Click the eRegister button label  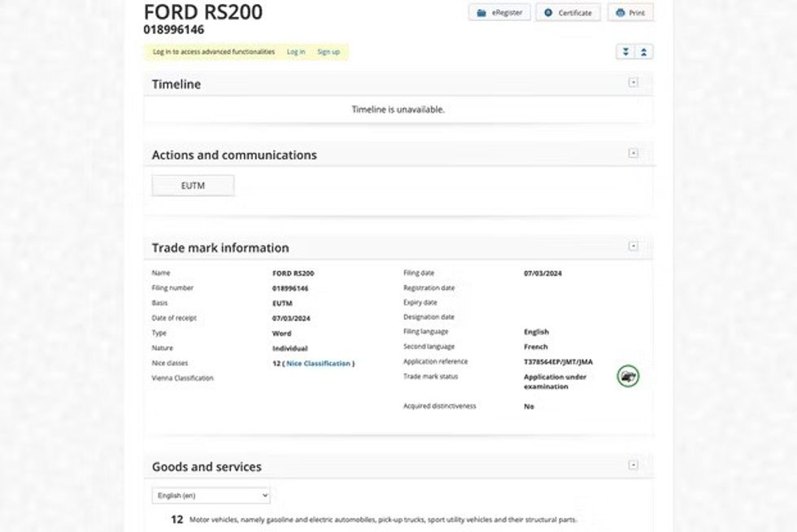click(x=507, y=13)
